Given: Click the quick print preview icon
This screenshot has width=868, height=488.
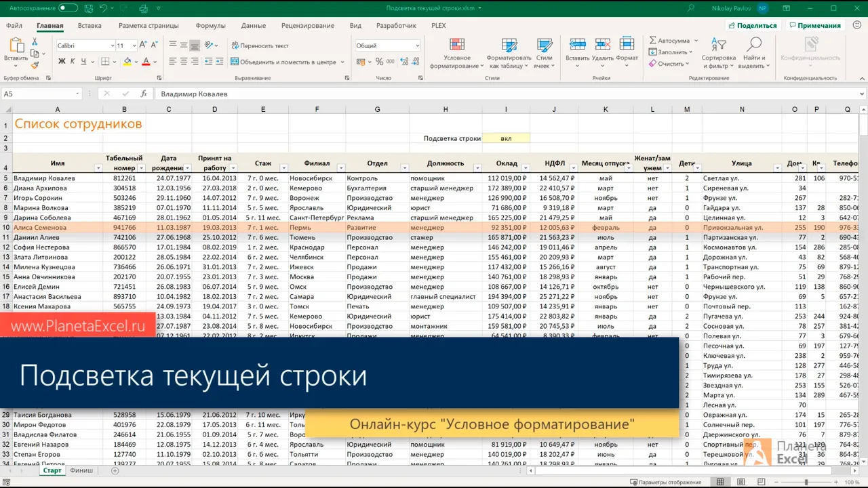Looking at the screenshot, I should tap(143, 8).
